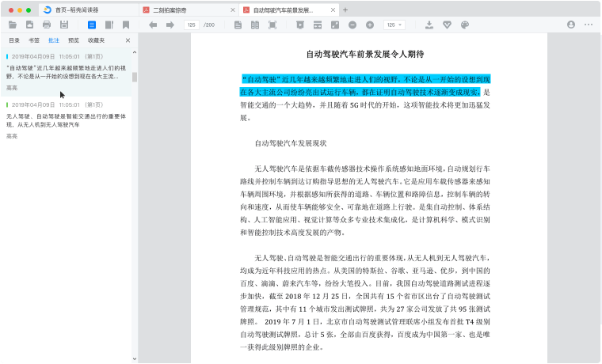Image resolution: width=602 pixels, height=364 pixels.
Task: Open the skin theme palette icon
Action: tap(465, 25)
